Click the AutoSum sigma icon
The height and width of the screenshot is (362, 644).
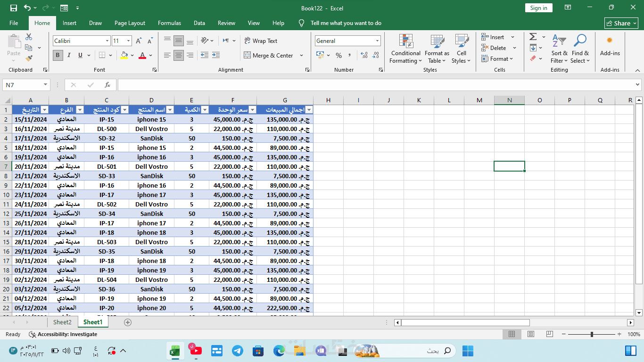pyautogui.click(x=533, y=37)
